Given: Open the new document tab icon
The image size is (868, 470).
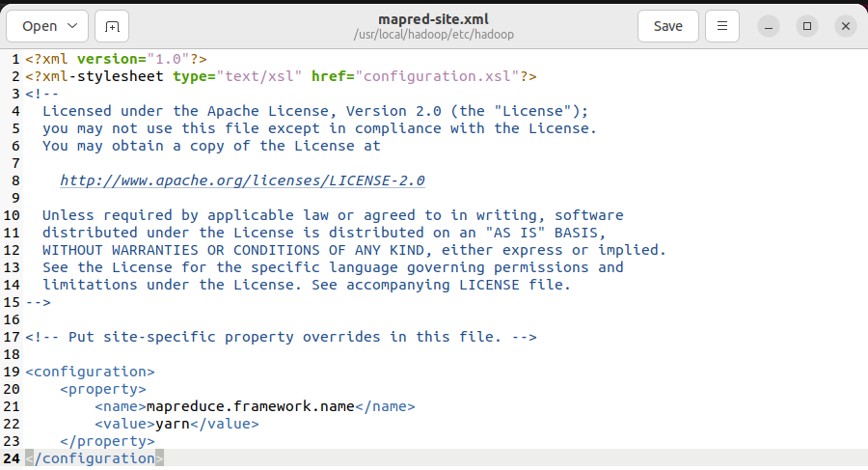Looking at the screenshot, I should click(112, 26).
